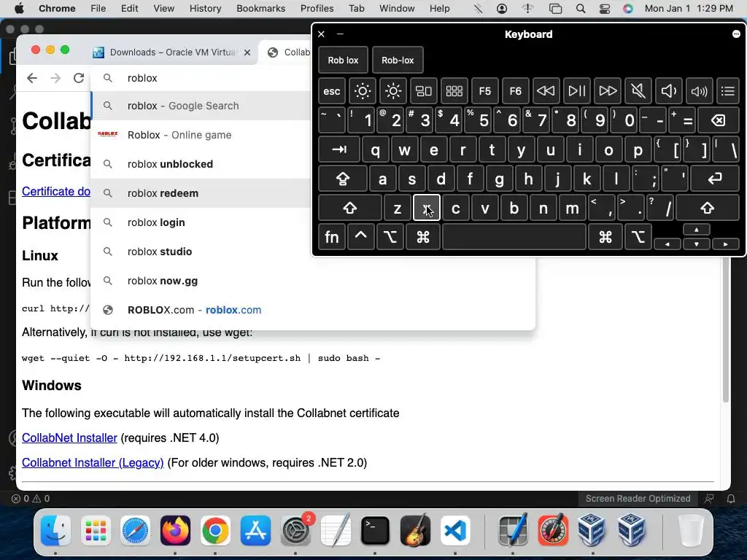
Task: Toggle the right option modifier key
Action: (638, 237)
